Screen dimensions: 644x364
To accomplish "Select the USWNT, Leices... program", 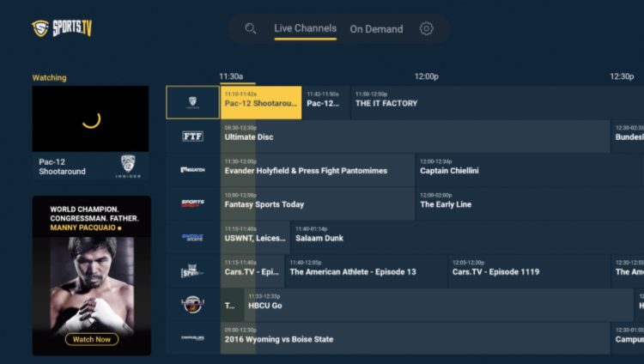I will tap(255, 238).
